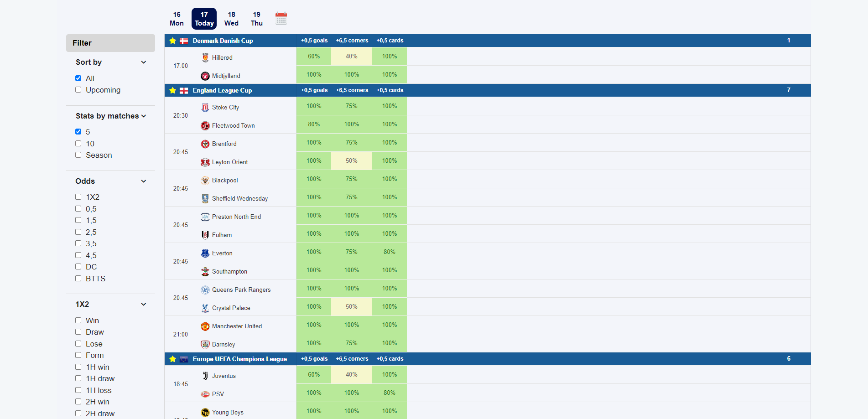Click the Crystal Palace club crest
This screenshot has width=868, height=419.
205,308
